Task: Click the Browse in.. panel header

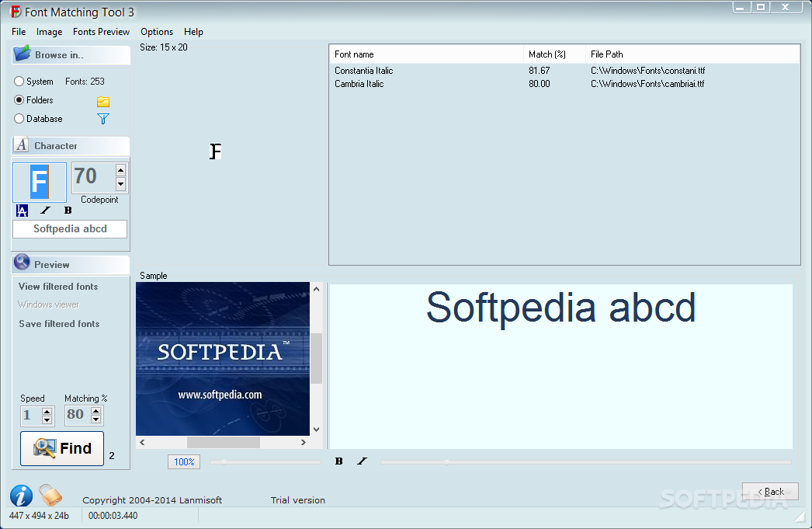Action: click(x=71, y=55)
